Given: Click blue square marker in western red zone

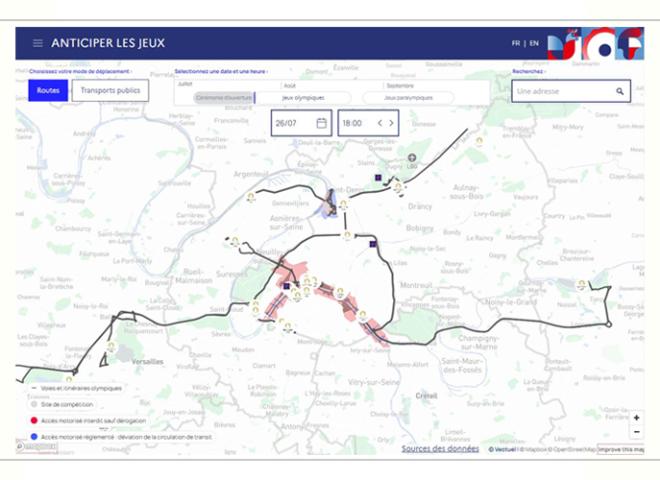Looking at the screenshot, I should pyautogui.click(x=287, y=286).
